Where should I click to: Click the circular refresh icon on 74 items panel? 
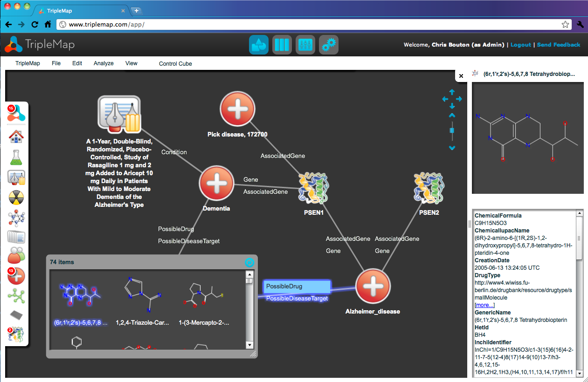tap(249, 262)
